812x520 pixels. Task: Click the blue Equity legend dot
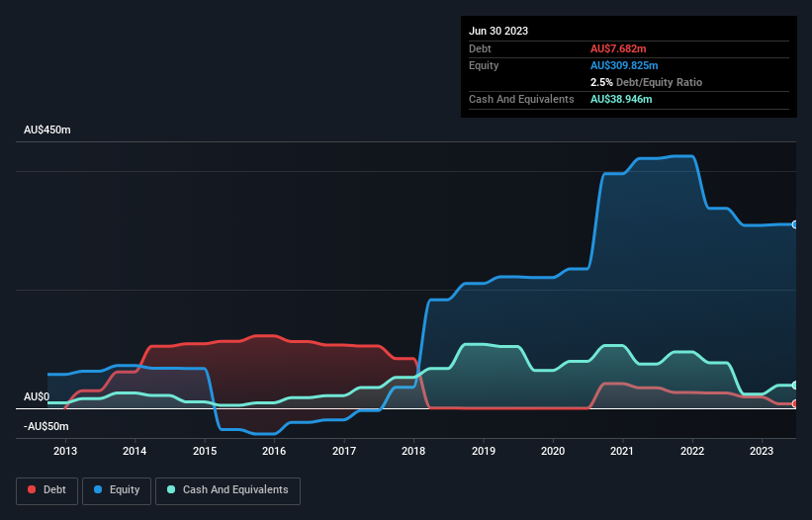[x=98, y=489]
